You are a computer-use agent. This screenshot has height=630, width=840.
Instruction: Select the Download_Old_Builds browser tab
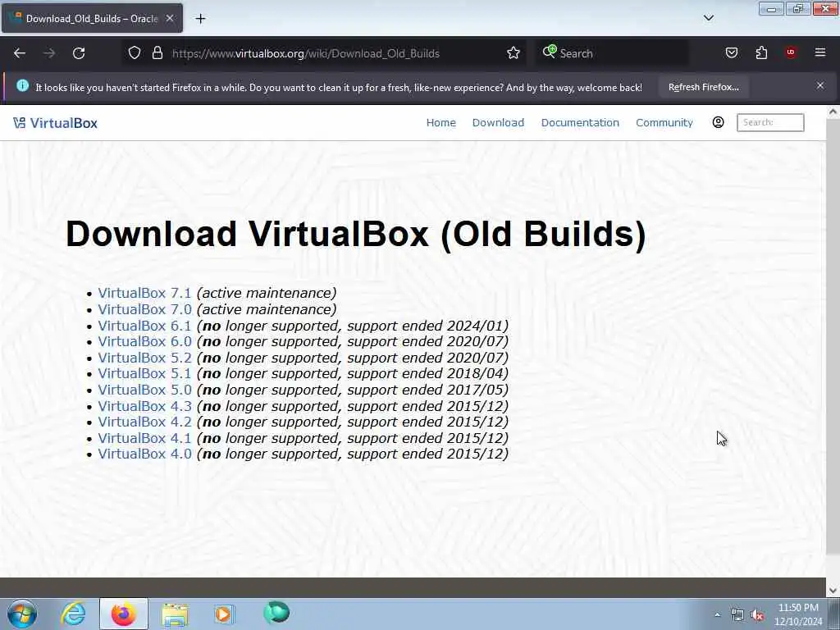[92, 18]
